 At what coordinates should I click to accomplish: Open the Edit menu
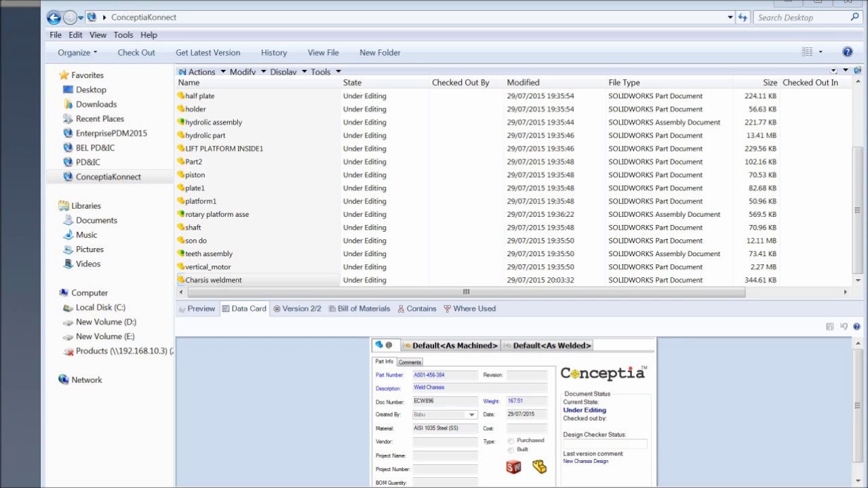75,35
